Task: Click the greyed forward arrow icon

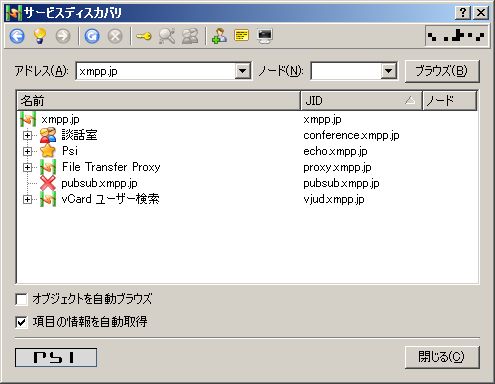Action: pyautogui.click(x=63, y=36)
